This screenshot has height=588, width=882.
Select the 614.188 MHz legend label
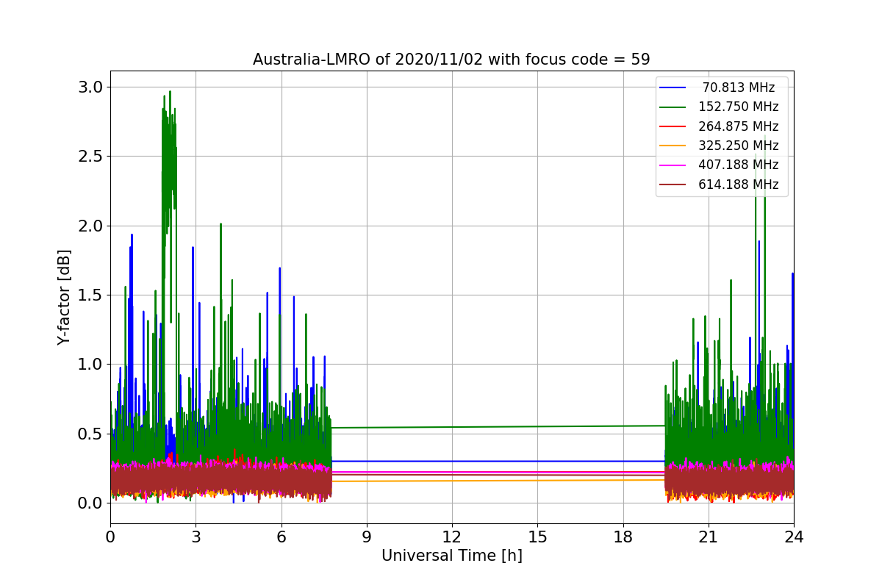[x=739, y=184]
